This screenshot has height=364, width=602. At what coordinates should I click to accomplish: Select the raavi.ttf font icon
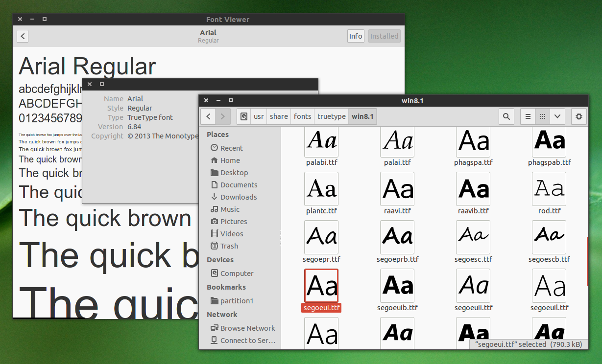[x=397, y=189]
